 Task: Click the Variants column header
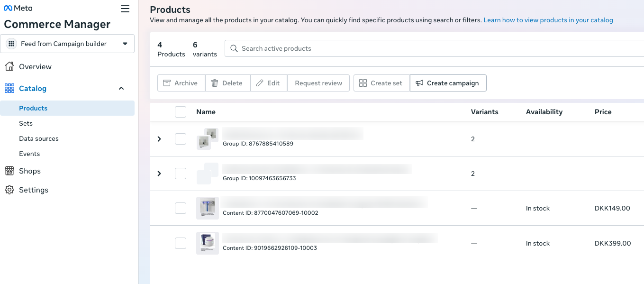484,112
